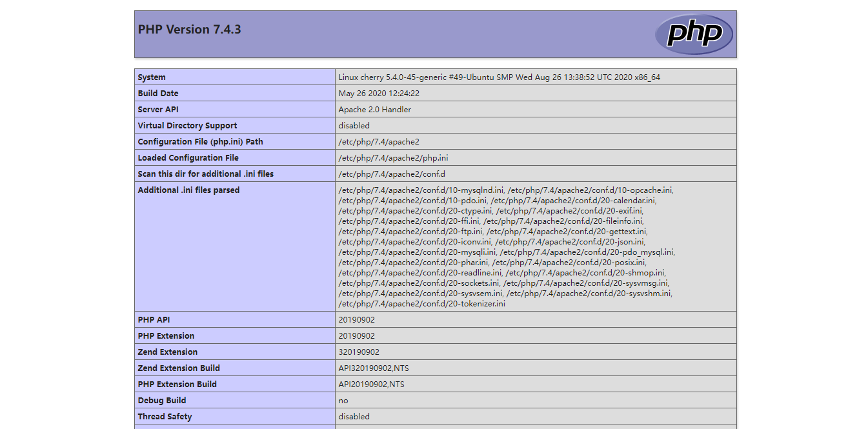Select the 10-mysqlnd.ini file path
Viewport: 868px width, 429px height.
[421, 190]
